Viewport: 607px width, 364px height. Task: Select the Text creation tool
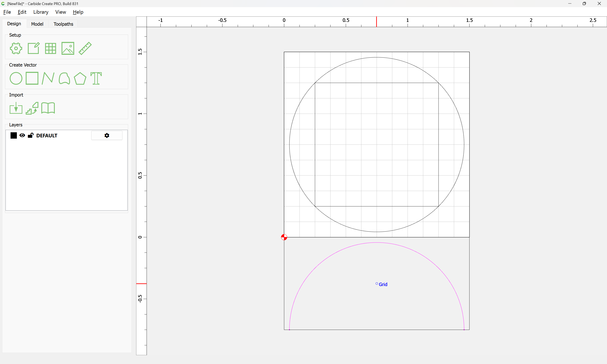(96, 79)
